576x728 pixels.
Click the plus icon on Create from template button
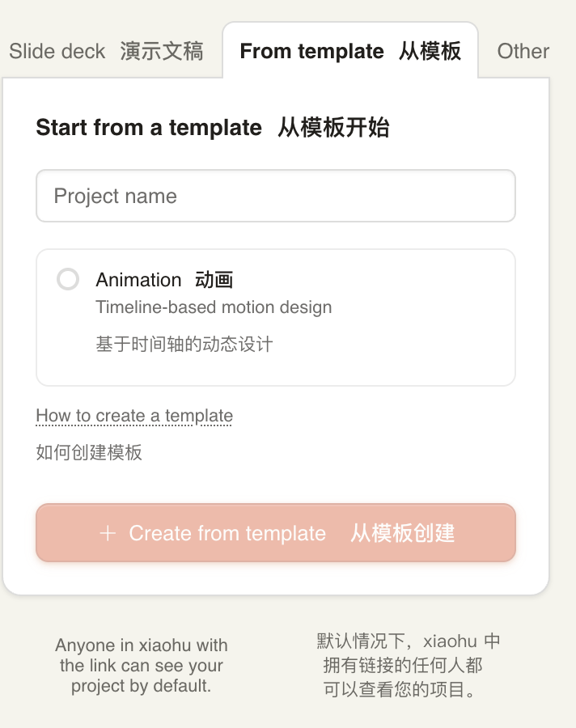point(108,533)
